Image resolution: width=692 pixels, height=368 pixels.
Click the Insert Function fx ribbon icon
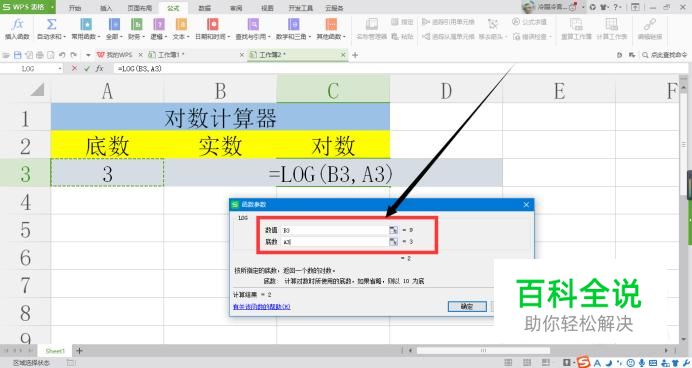[x=17, y=28]
